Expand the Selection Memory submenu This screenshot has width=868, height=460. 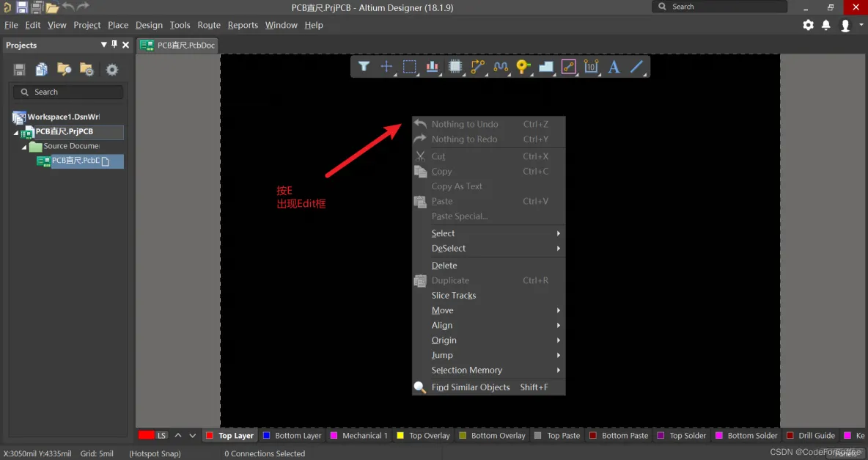pos(489,370)
